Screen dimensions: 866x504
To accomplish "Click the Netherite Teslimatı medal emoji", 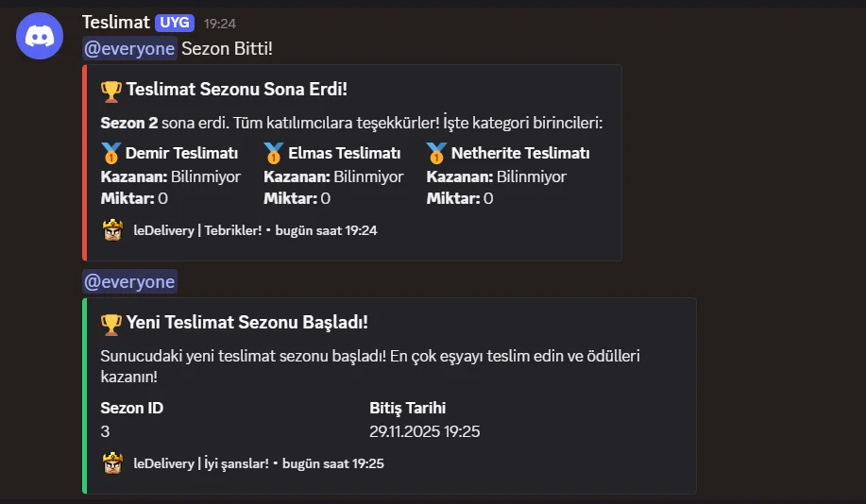I will pos(436,154).
